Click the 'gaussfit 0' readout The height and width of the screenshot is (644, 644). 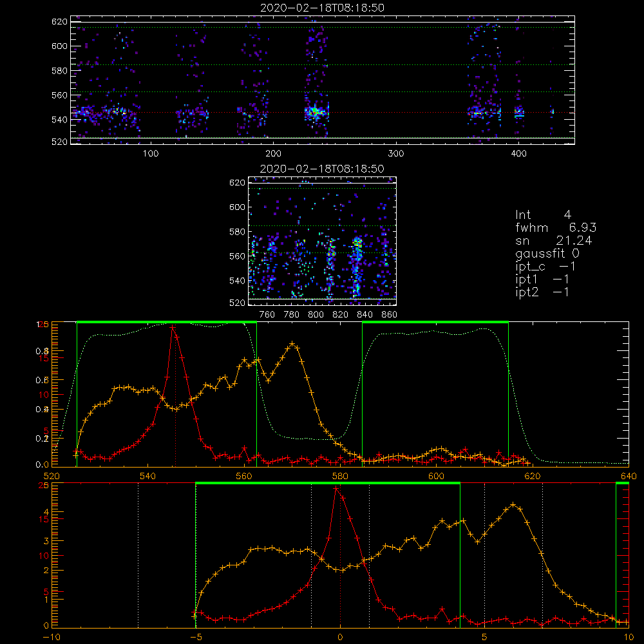pos(547,253)
